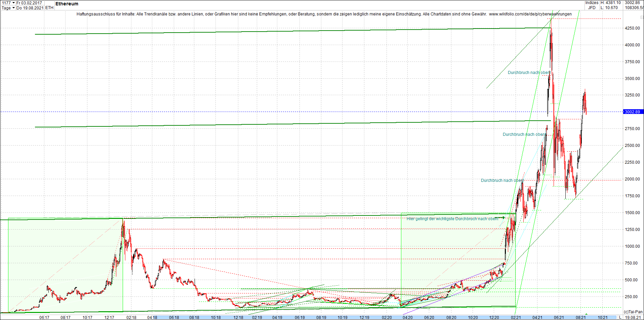Viewport: 644px width, 320px height.
Task: Click the 2750.00 price axis label
Action: 632,128
